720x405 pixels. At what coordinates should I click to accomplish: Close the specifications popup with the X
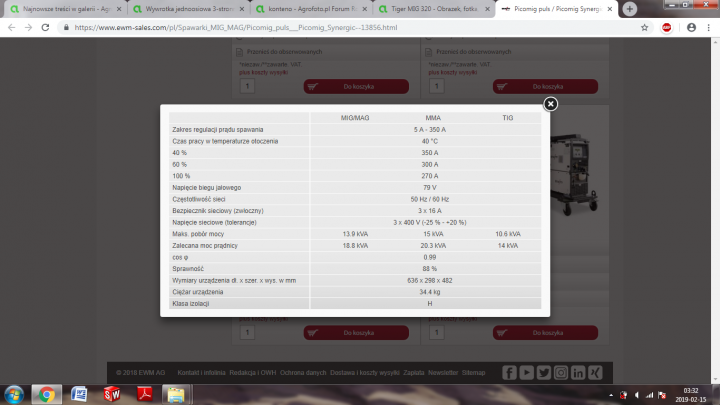tap(550, 103)
